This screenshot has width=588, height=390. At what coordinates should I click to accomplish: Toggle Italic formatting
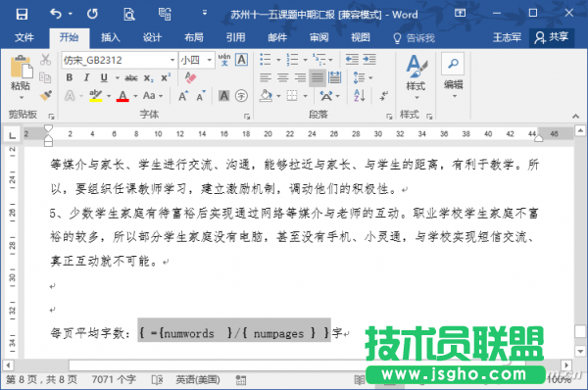point(86,77)
